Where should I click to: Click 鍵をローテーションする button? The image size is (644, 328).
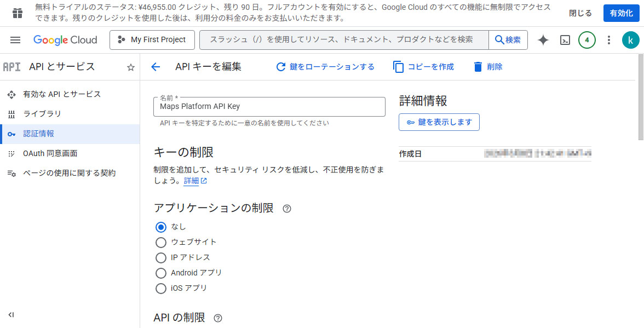click(x=325, y=67)
